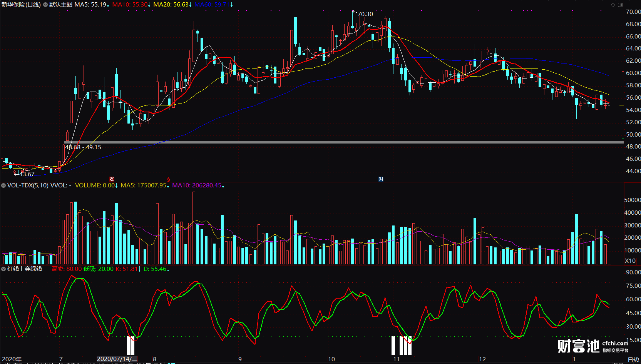Screen dimensions: 641x364
Task: Open the main chart indicator dropdown circle
Action: tap(45, 5)
